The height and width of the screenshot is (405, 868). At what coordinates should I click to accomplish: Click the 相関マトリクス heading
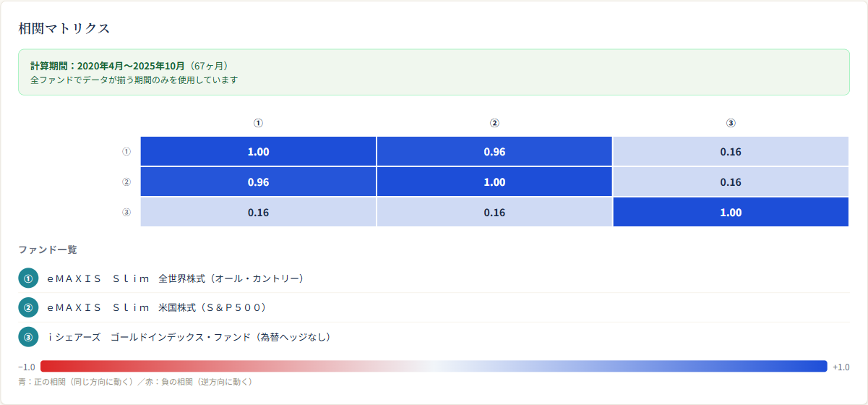(x=64, y=28)
